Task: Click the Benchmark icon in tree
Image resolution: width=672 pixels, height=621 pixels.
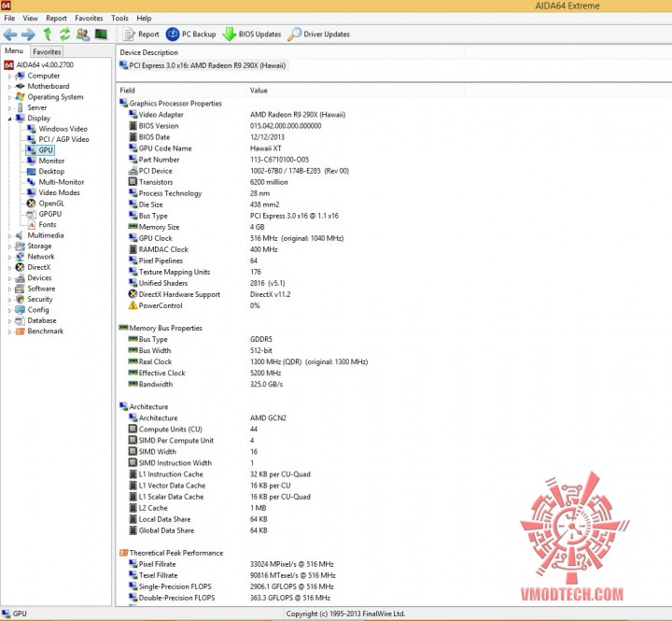Action: pos(21,332)
